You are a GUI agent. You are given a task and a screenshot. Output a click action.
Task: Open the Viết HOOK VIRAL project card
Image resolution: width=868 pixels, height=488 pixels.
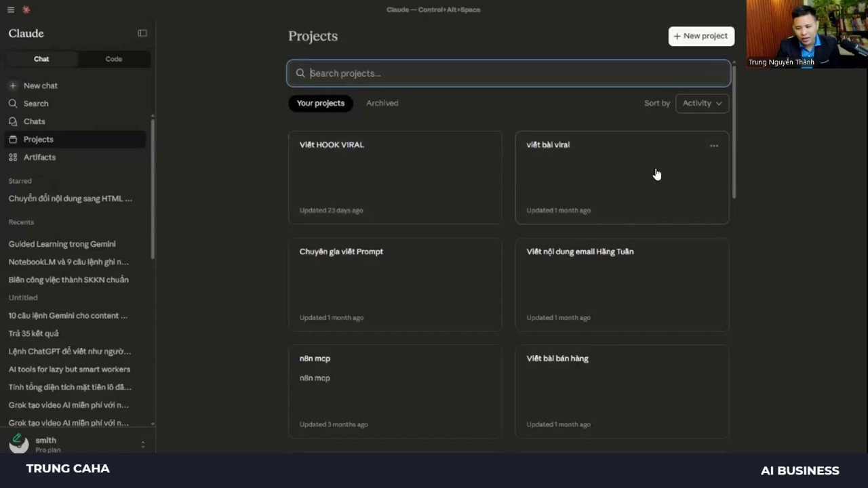[x=395, y=178]
